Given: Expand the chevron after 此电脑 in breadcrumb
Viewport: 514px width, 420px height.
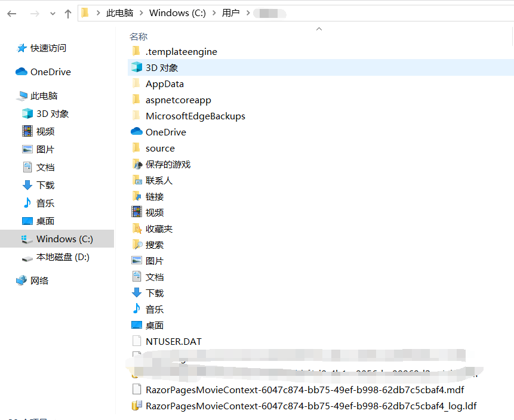Looking at the screenshot, I should coord(141,13).
